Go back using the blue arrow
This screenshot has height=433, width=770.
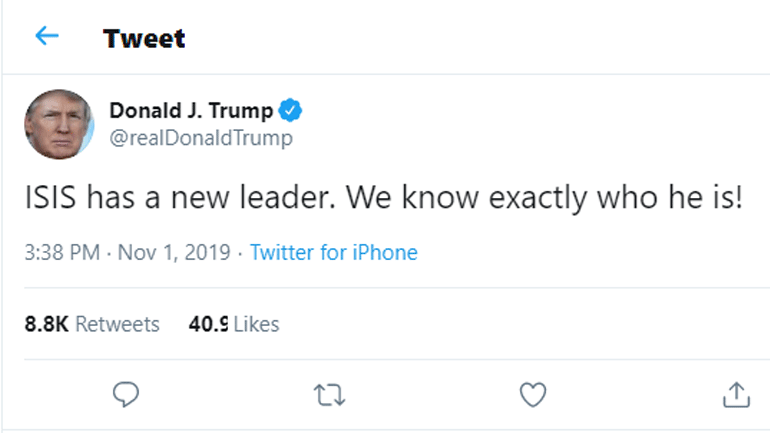[x=46, y=37]
